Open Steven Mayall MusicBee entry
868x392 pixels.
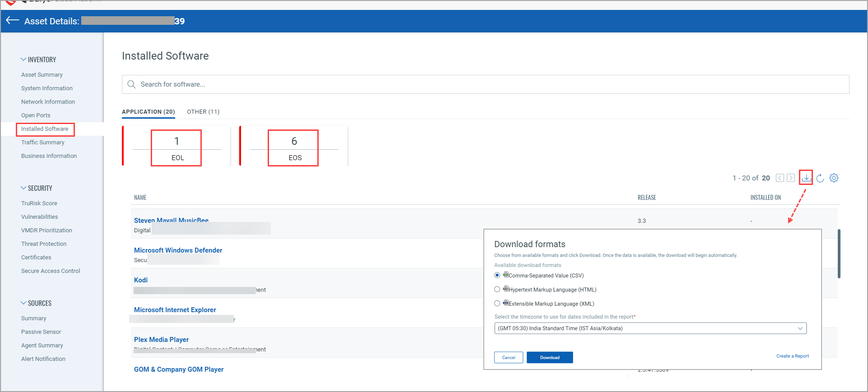[x=171, y=220]
